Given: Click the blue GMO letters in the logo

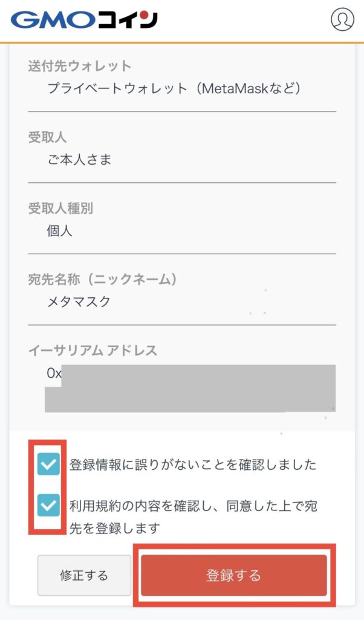Looking at the screenshot, I should pyautogui.click(x=50, y=20).
